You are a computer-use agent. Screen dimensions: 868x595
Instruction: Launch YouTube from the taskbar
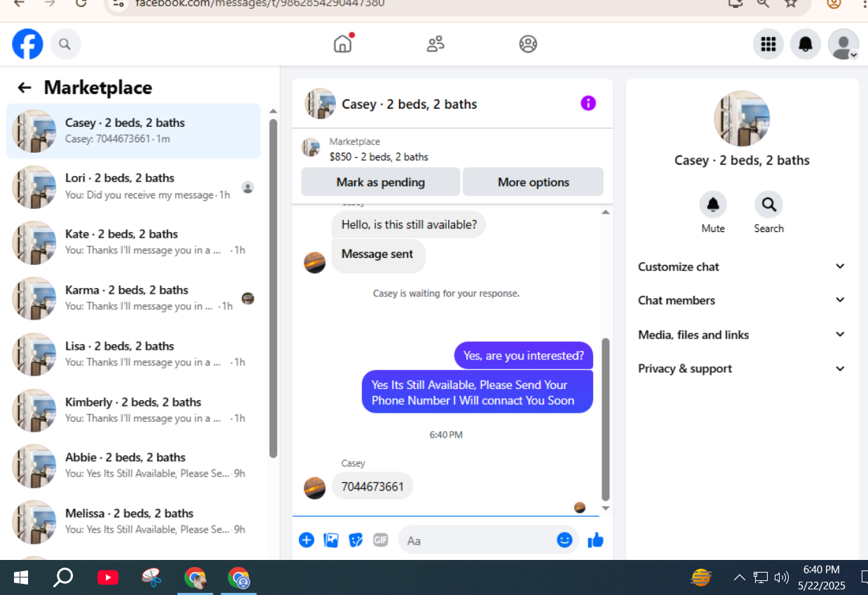(x=107, y=578)
